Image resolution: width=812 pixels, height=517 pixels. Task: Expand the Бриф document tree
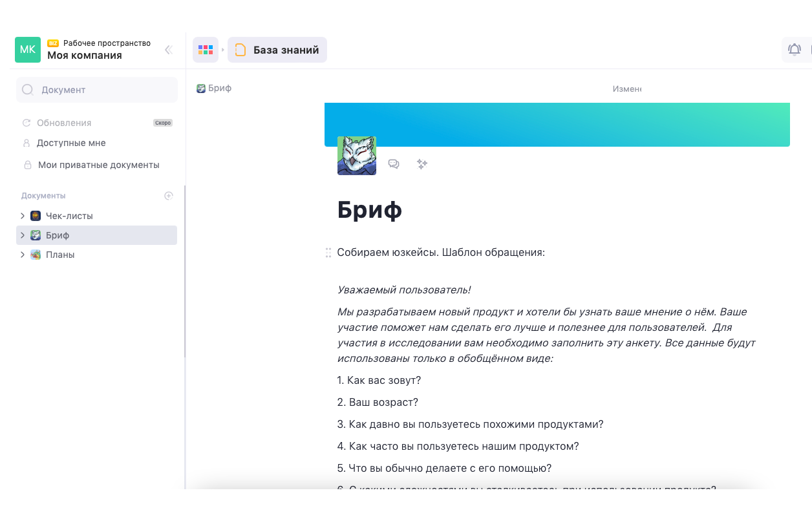(x=23, y=235)
